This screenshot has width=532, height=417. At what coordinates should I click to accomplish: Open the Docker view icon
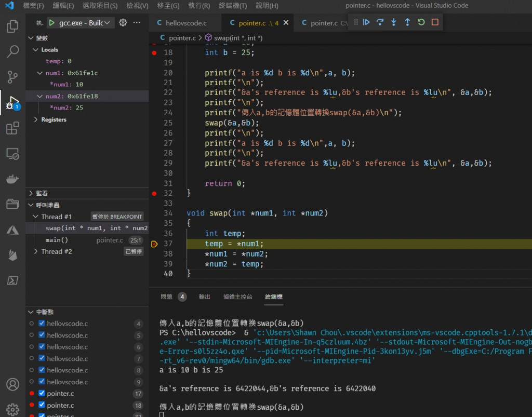12,179
